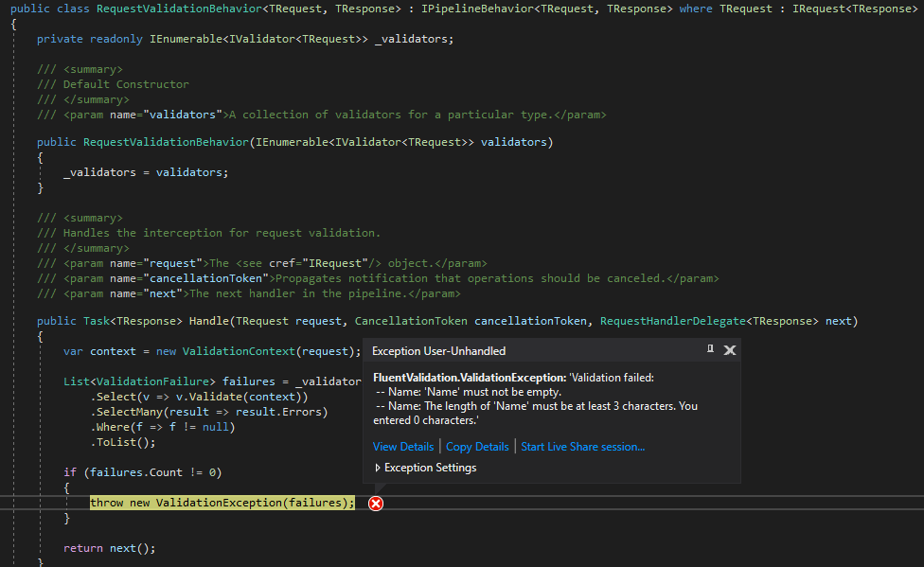Image resolution: width=924 pixels, height=567 pixels.
Task: Click '.SelectMany(result => result.Errors)' line
Action: [x=209, y=412]
